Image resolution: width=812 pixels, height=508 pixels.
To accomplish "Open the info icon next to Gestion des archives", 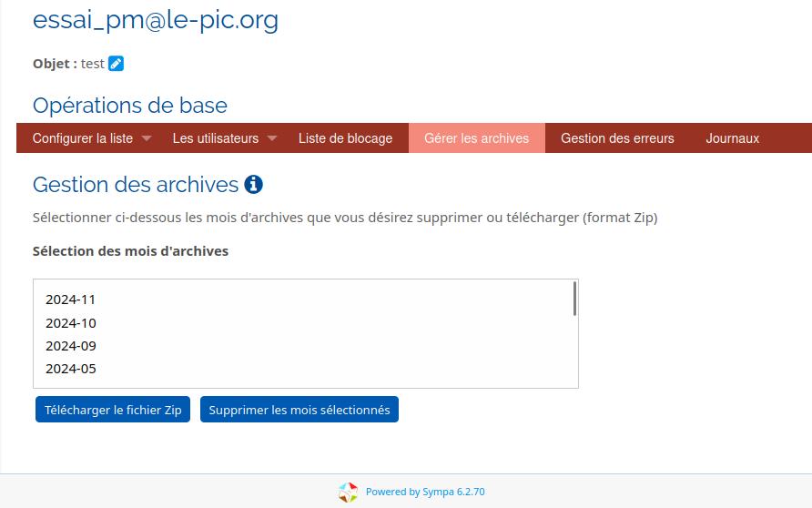I will tap(253, 185).
